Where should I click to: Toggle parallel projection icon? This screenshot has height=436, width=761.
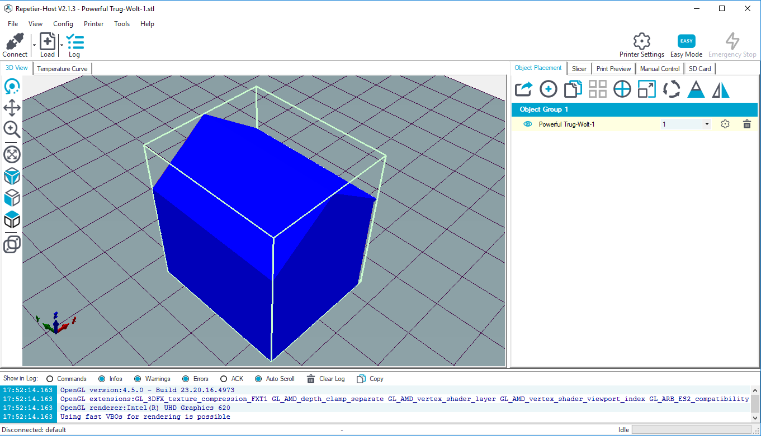point(12,244)
